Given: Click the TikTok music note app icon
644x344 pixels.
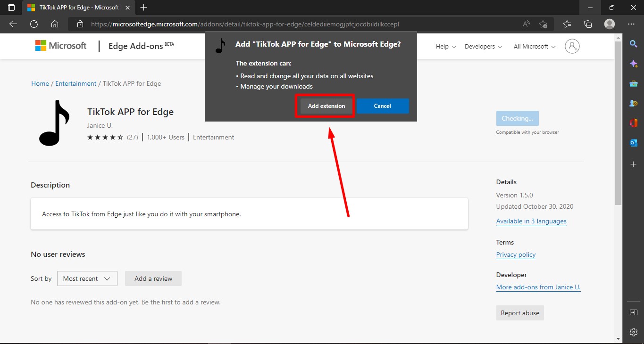Looking at the screenshot, I should tap(54, 123).
